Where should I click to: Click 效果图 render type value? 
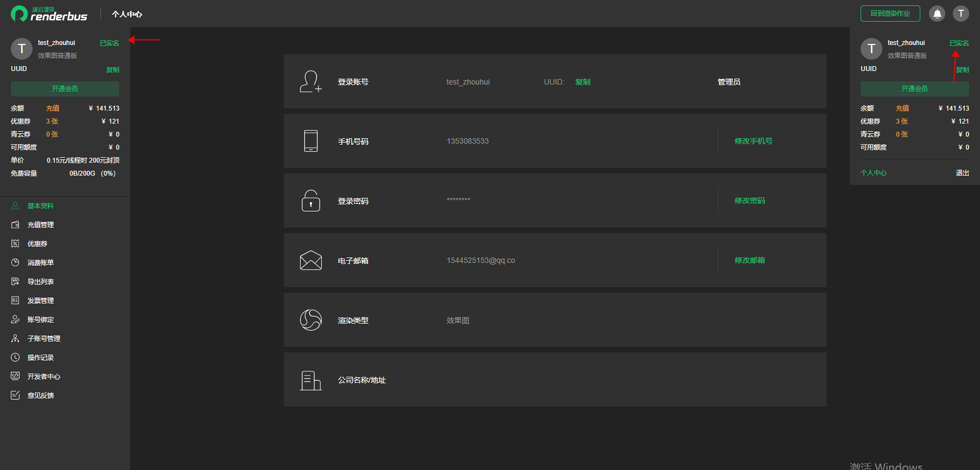pyautogui.click(x=458, y=320)
